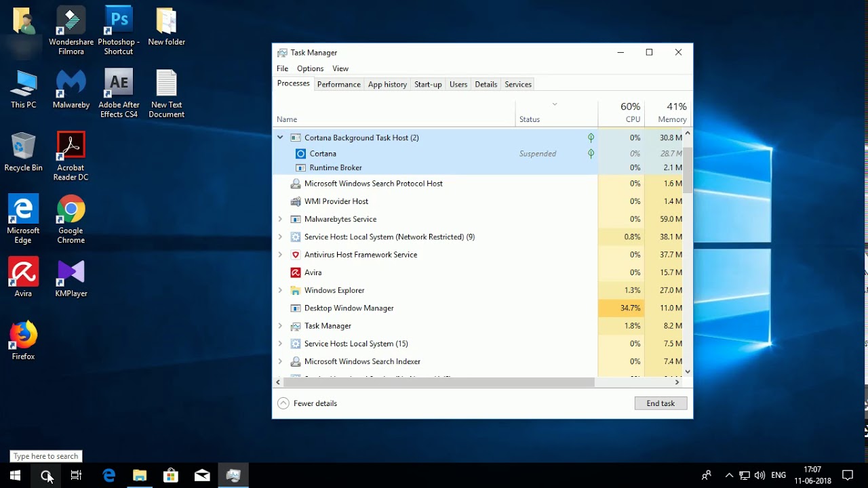Viewport: 868px width, 488px height.
Task: Expand the Windows Explorer process entry
Action: click(280, 290)
